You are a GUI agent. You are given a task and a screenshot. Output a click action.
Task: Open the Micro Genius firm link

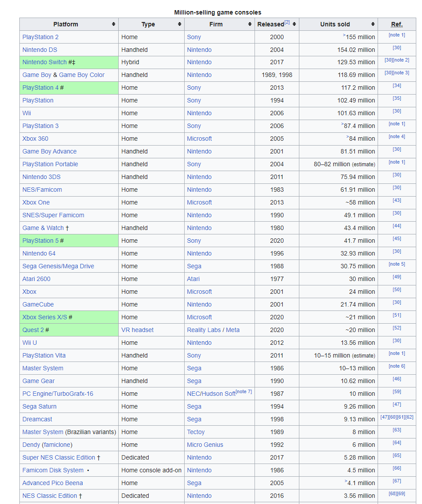coord(205,445)
